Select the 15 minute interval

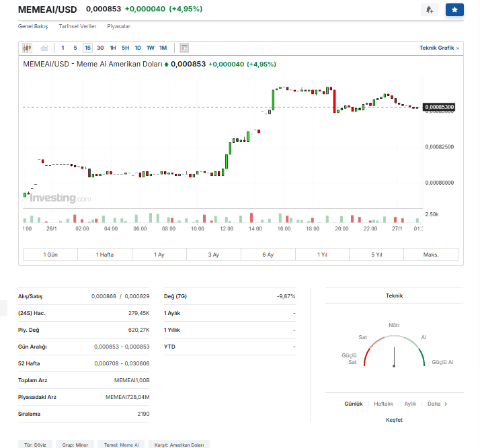[x=88, y=48]
